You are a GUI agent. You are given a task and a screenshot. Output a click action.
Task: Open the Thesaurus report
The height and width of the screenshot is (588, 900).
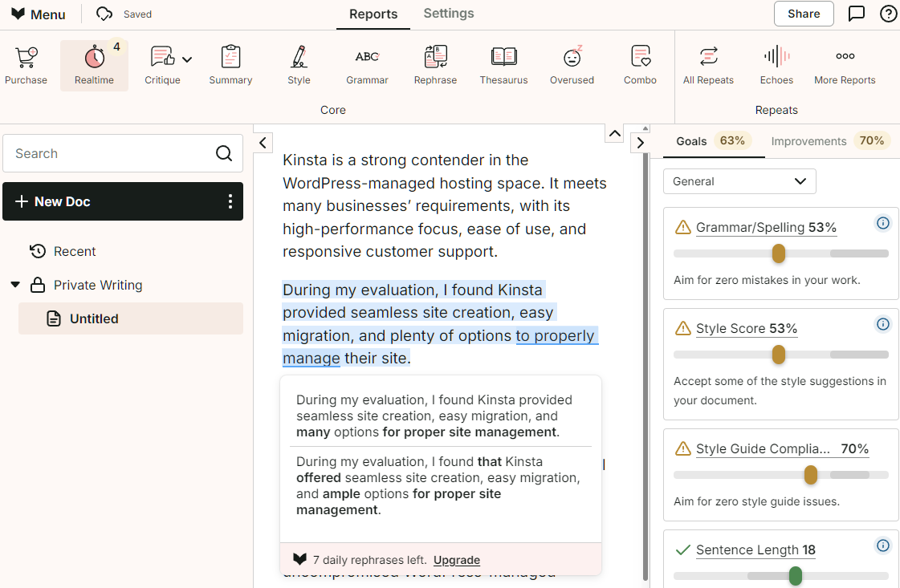coord(503,66)
